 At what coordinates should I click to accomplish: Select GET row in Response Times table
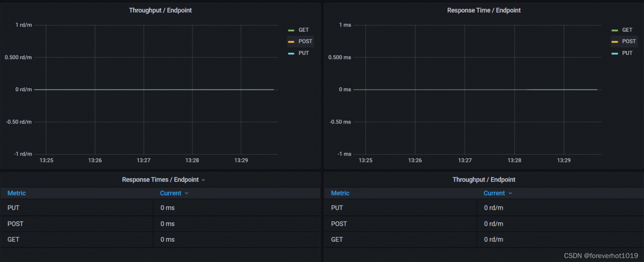(160, 240)
